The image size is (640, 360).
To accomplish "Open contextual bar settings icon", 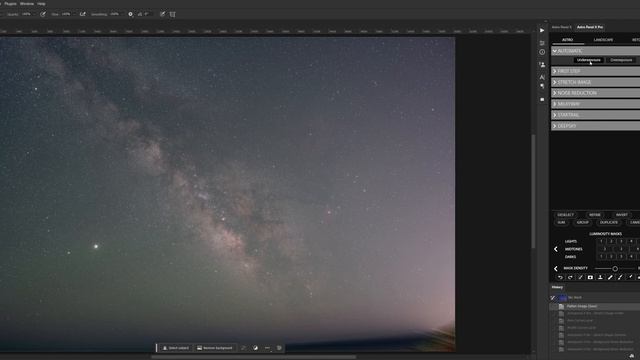I will click(x=279, y=348).
